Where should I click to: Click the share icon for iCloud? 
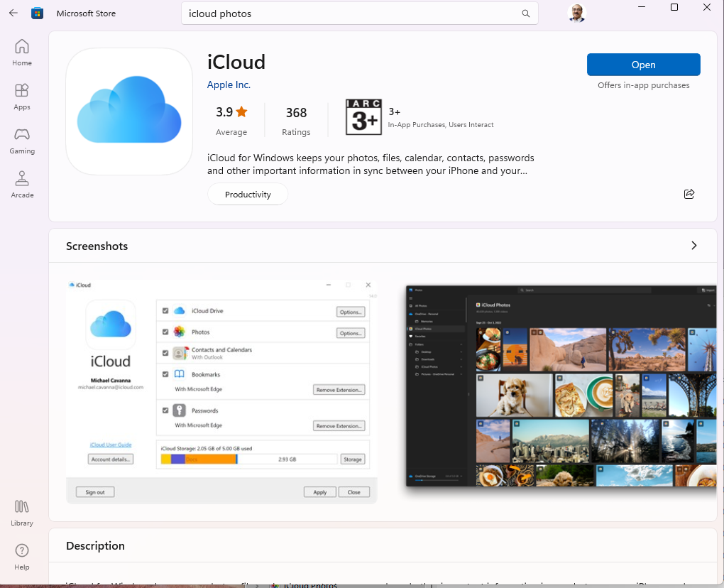[x=689, y=194]
